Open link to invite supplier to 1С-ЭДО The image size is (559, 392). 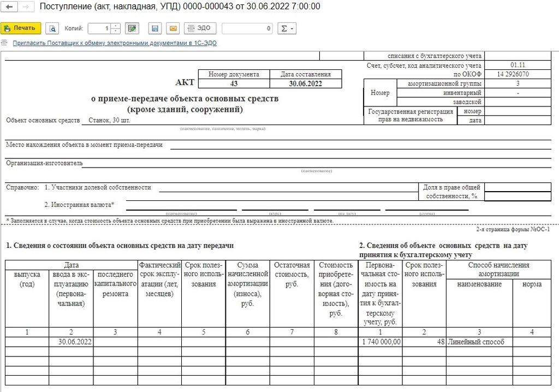coord(114,43)
